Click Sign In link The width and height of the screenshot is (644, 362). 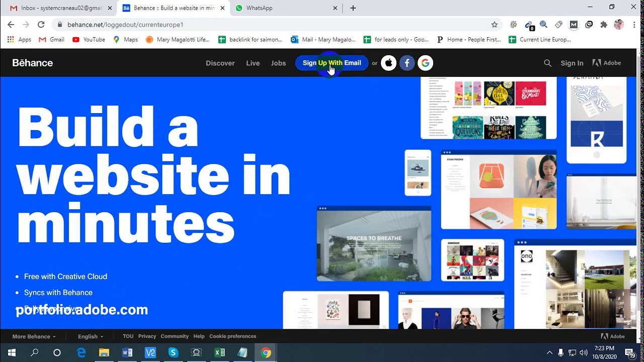pyautogui.click(x=572, y=63)
